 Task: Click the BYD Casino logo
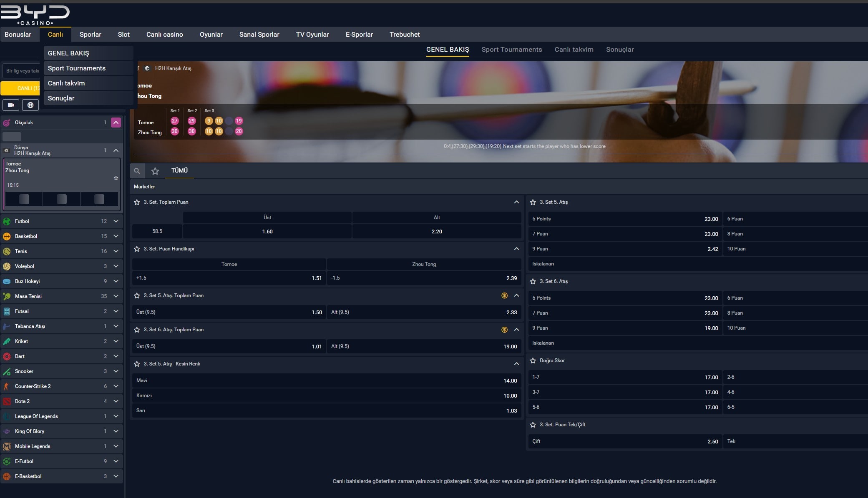(x=35, y=15)
